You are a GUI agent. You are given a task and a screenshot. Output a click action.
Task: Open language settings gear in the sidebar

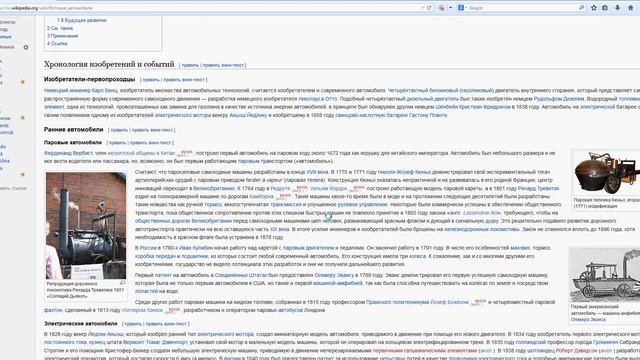(26, 47)
